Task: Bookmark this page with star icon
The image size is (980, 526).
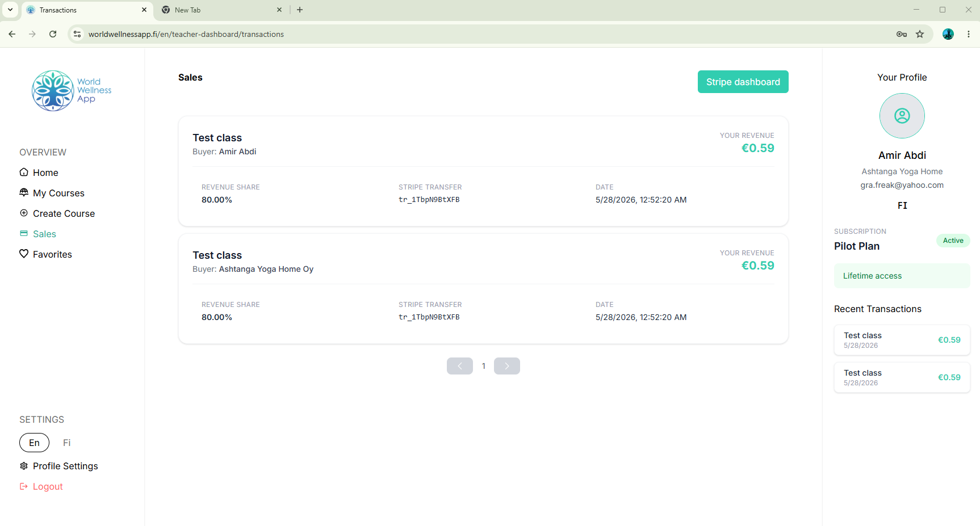Action: (x=920, y=34)
